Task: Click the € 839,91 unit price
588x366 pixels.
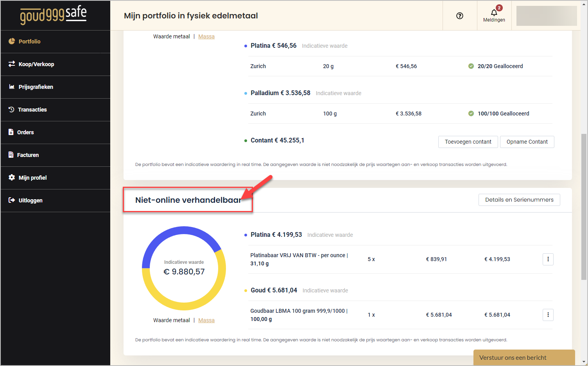Action: click(x=436, y=259)
